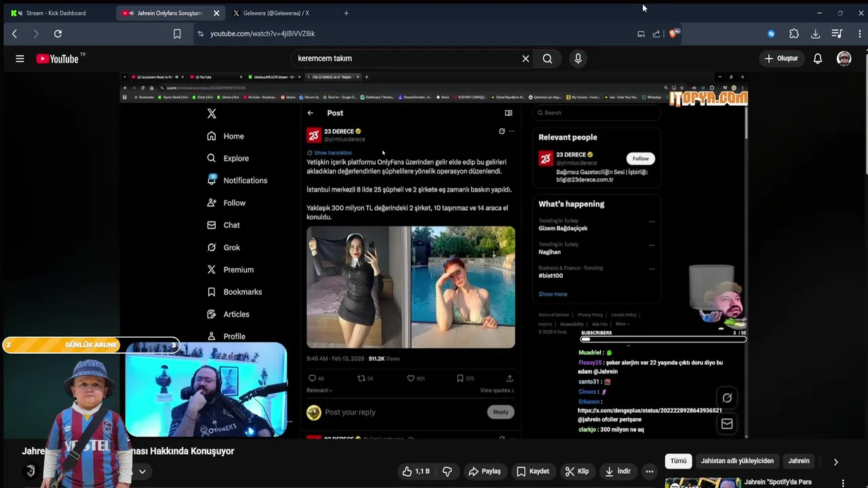Run search with magnifier button
This screenshot has height=488, width=868.
547,59
